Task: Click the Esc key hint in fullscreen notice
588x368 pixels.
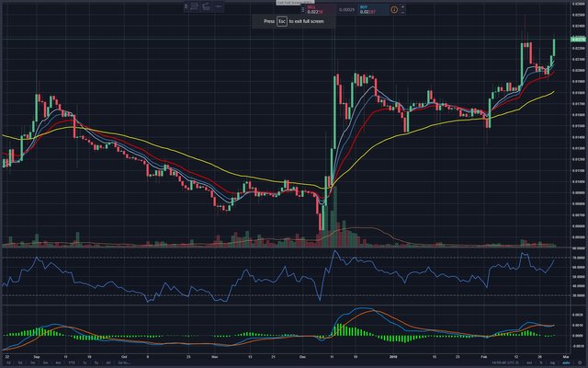Action: pos(282,21)
